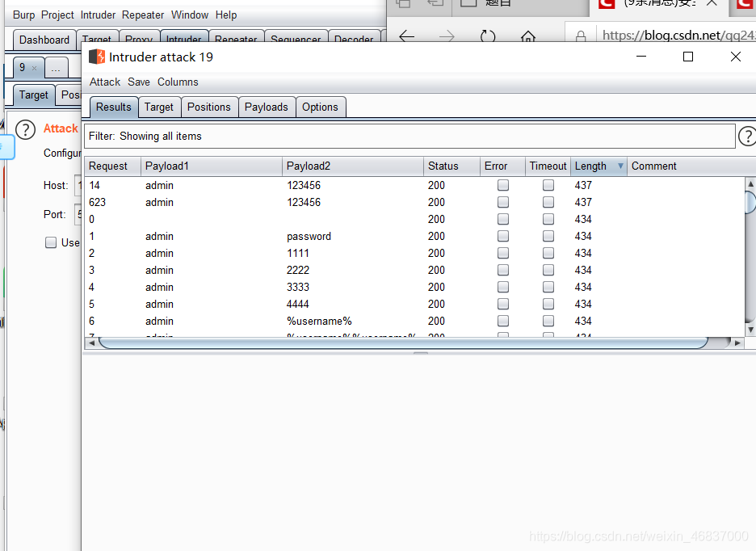Click the horizontal scrollbar left arrow
Image resolution: width=756 pixels, height=551 pixels.
(91, 343)
